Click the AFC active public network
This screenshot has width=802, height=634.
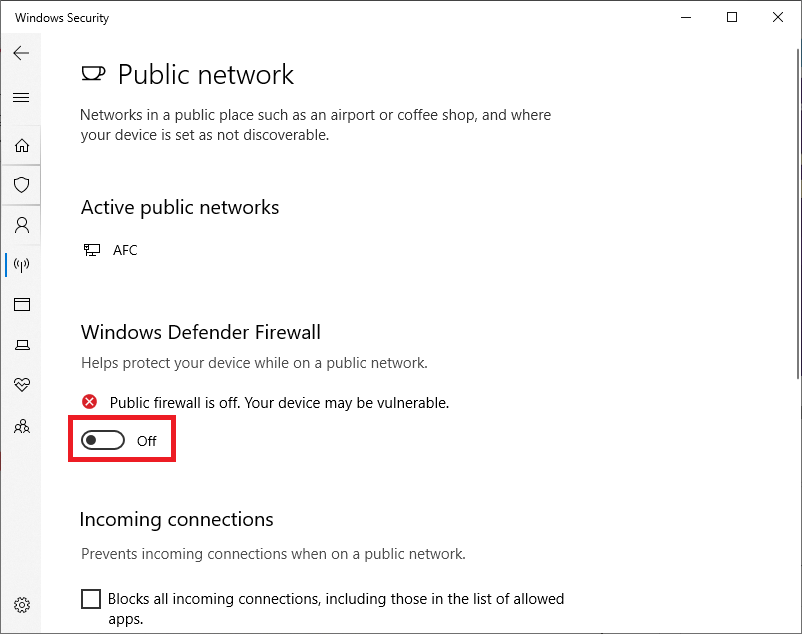click(124, 250)
